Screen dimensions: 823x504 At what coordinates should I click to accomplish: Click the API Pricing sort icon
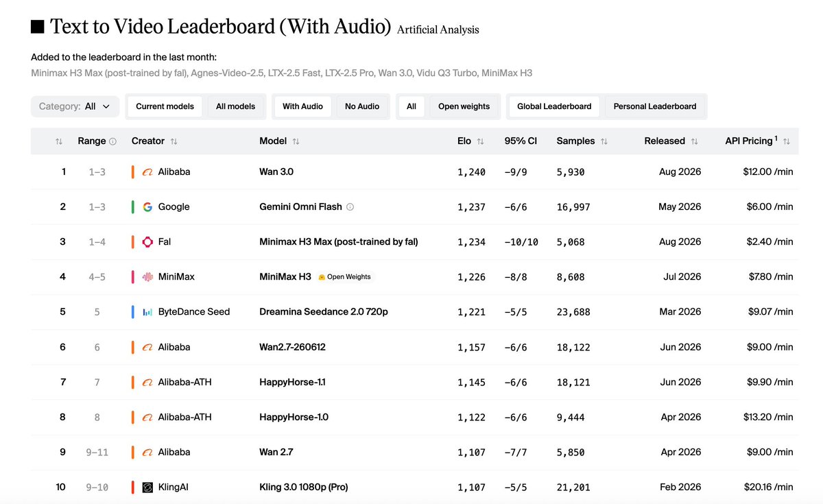coord(787,141)
